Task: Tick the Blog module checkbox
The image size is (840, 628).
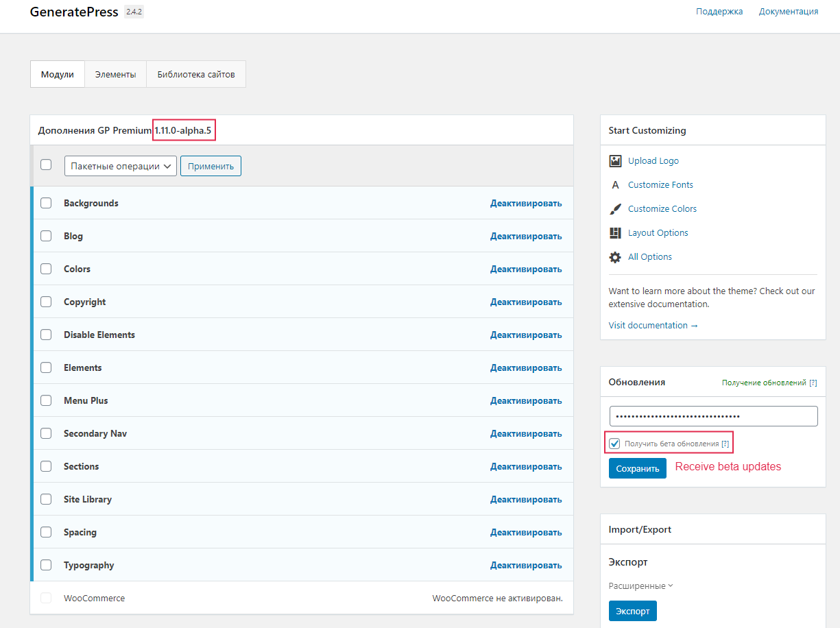Action: (x=46, y=236)
